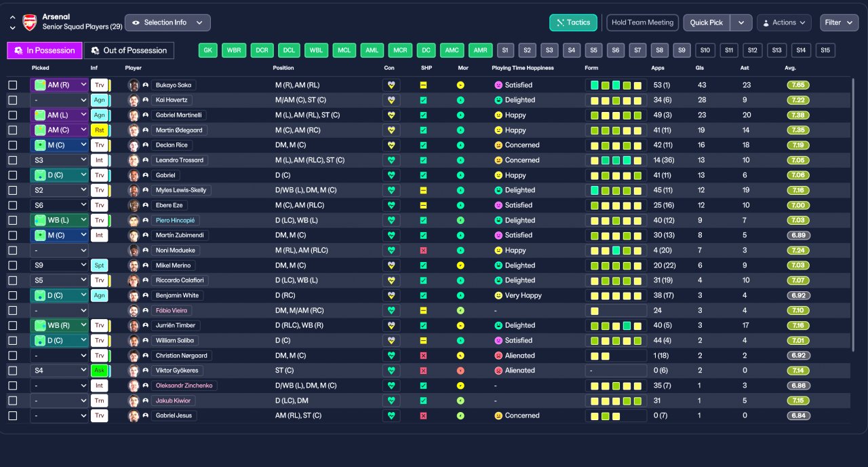
Task: Click the Quick Pick button
Action: click(707, 22)
